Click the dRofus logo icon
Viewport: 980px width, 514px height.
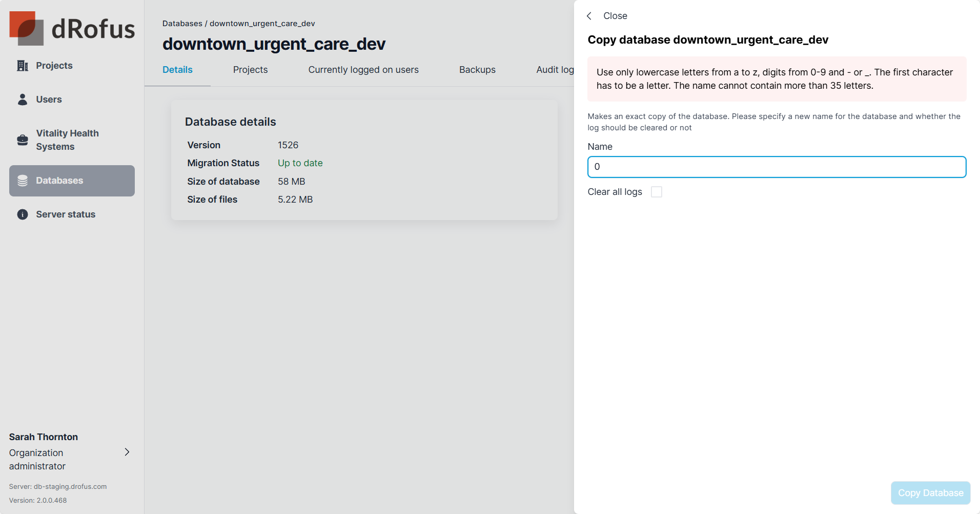(26, 28)
